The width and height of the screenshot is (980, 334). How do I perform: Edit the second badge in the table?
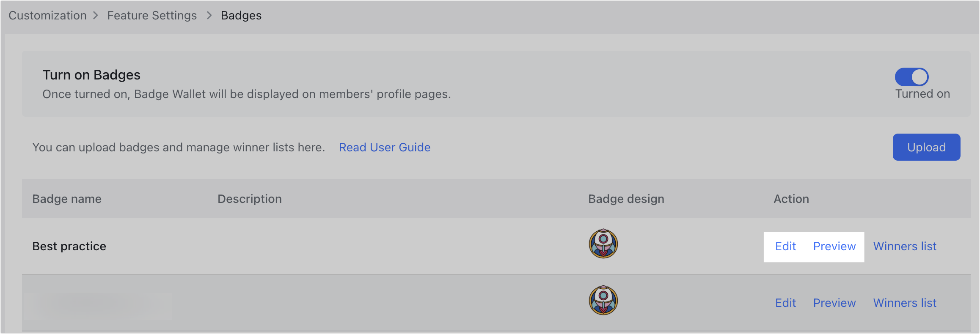(785, 303)
